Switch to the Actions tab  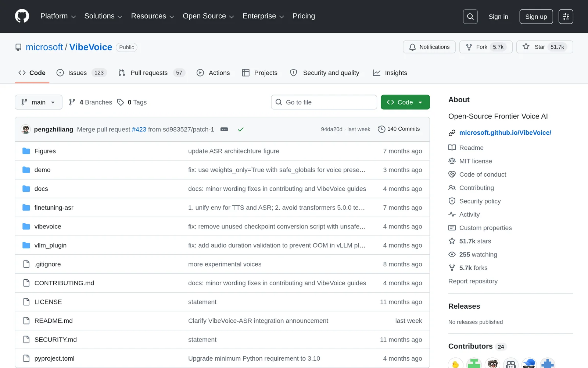point(214,73)
